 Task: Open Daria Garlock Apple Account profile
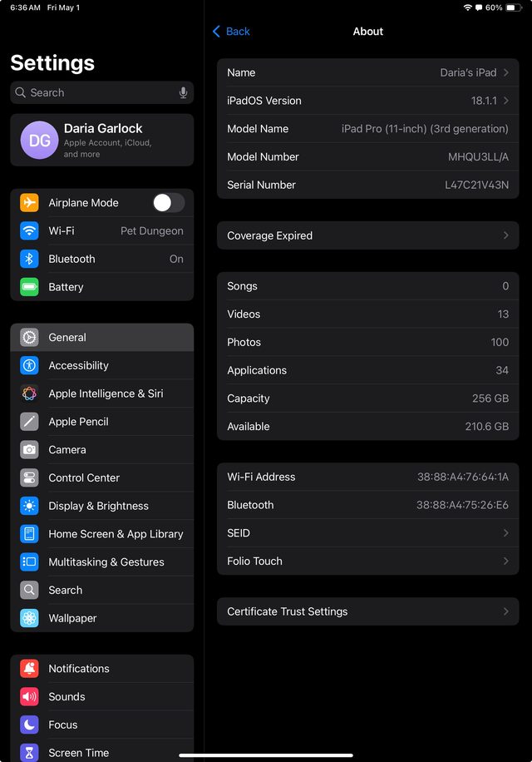coord(102,141)
